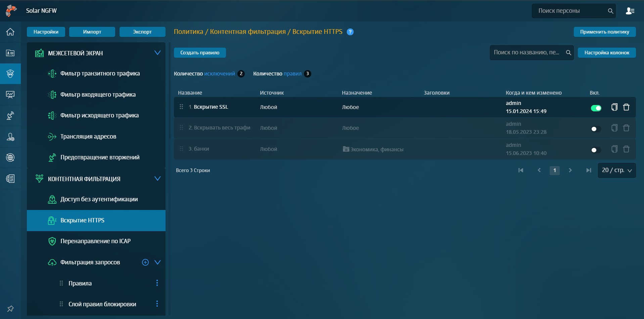The image size is (644, 319).
Task: Disable the Вскрытие SSL rule toggle
Action: (x=596, y=108)
